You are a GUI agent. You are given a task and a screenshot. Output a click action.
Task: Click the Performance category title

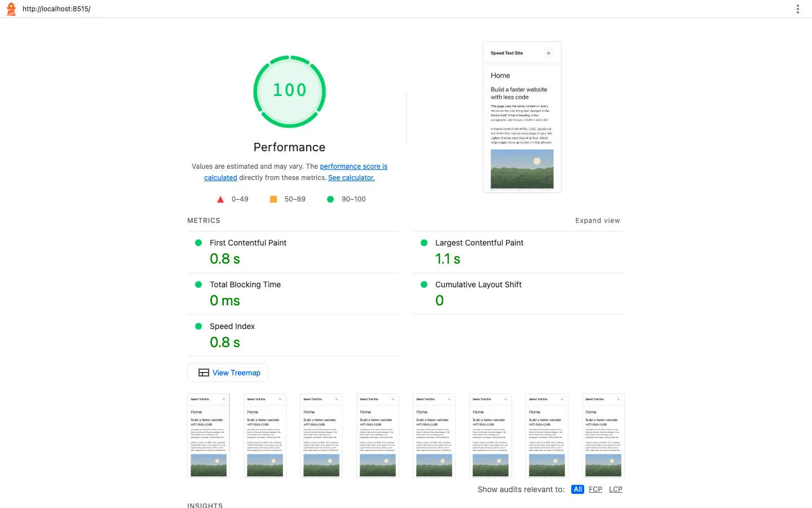(x=289, y=147)
